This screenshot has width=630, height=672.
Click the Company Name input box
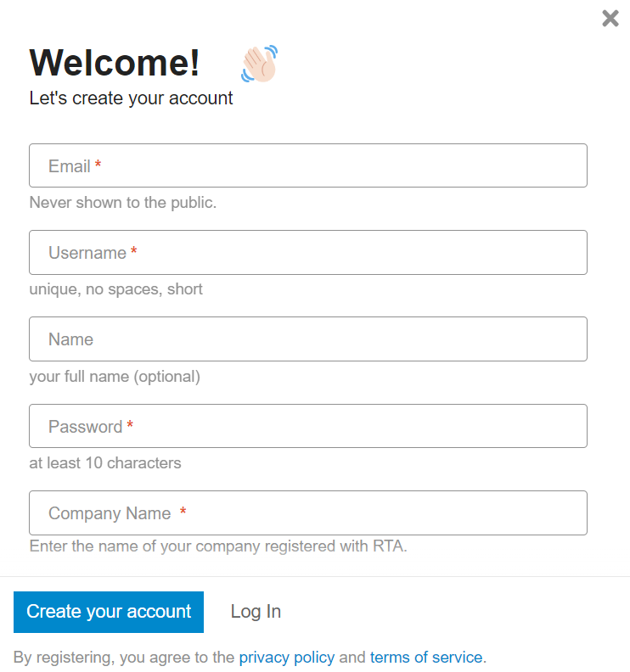point(307,512)
